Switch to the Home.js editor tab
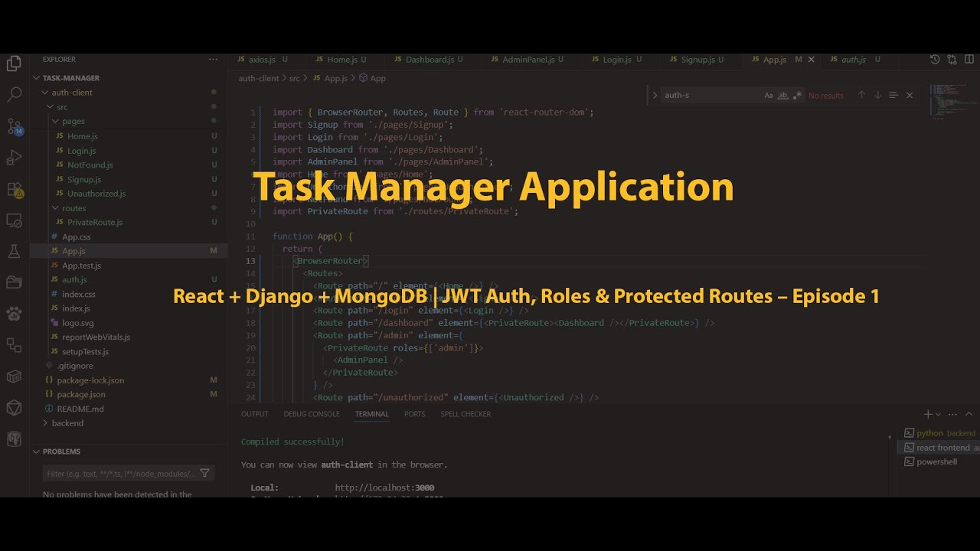This screenshot has width=980, height=551. [x=342, y=59]
